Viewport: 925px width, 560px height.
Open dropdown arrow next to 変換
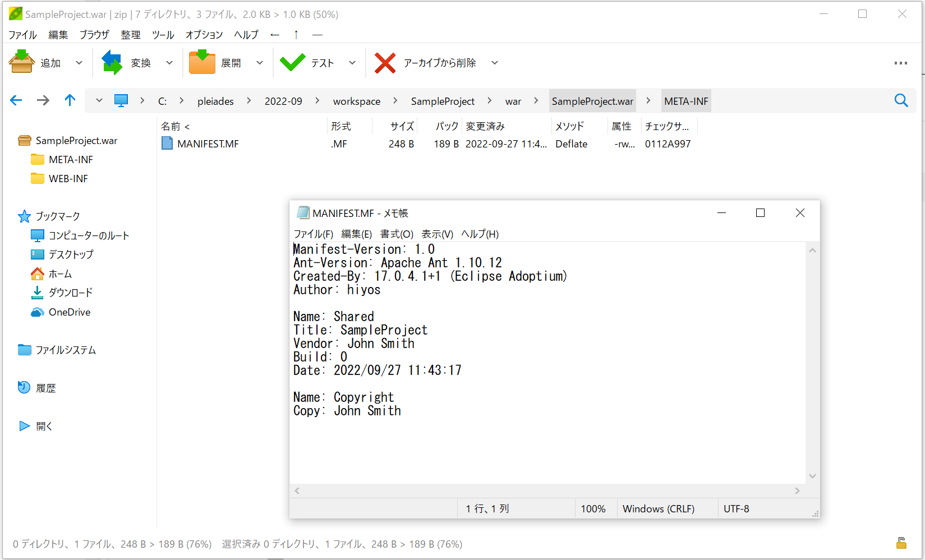[x=169, y=63]
